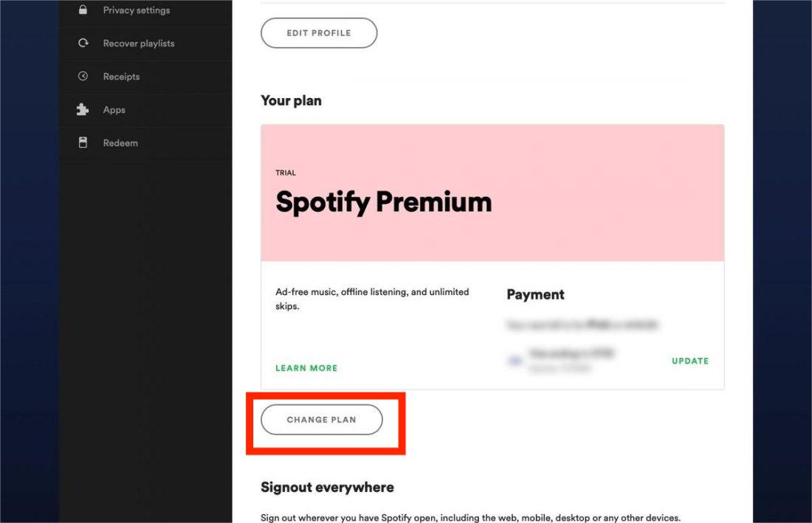The width and height of the screenshot is (812, 523).
Task: Open the Receipts sidebar entry
Action: [121, 77]
